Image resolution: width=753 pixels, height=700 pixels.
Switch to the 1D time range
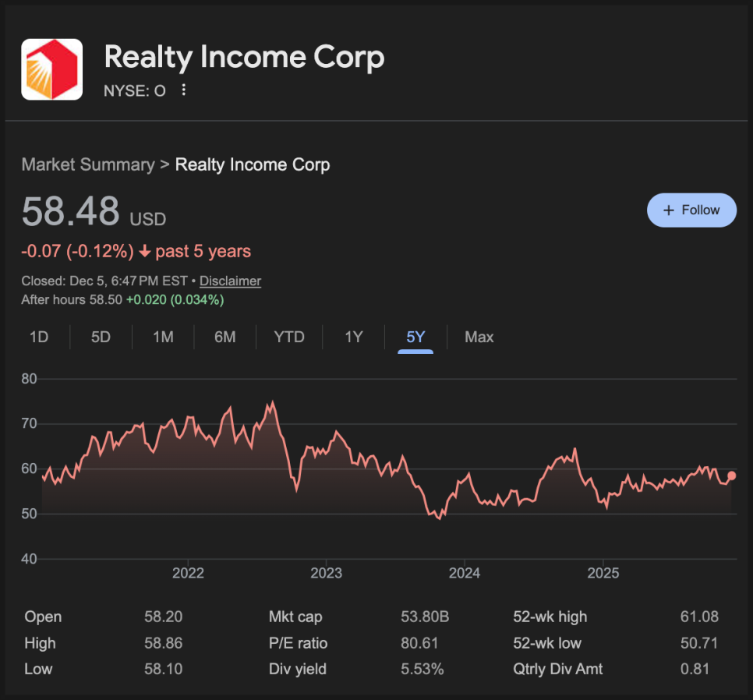coord(39,338)
